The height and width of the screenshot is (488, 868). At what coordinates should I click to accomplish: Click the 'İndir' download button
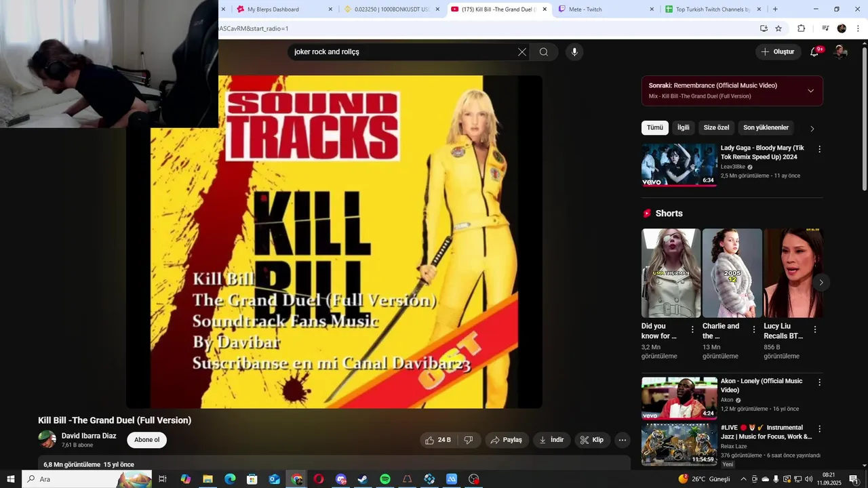click(x=551, y=440)
